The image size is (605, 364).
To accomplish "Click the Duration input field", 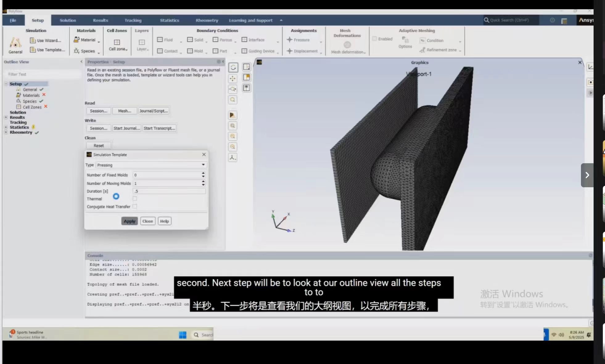I will [x=169, y=191].
